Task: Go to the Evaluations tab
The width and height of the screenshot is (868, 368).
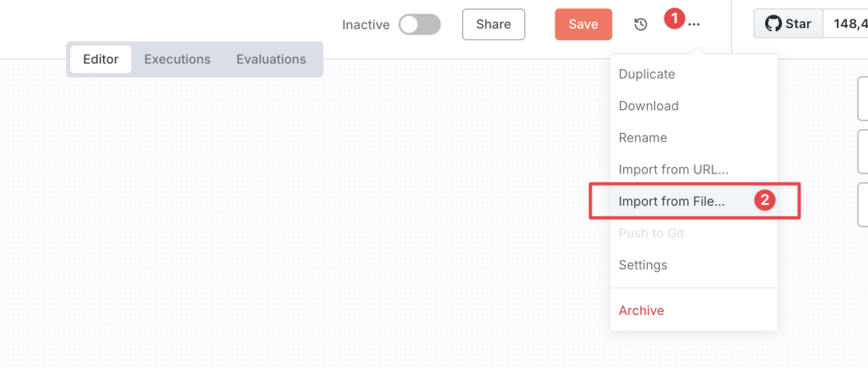Action: pos(271,59)
